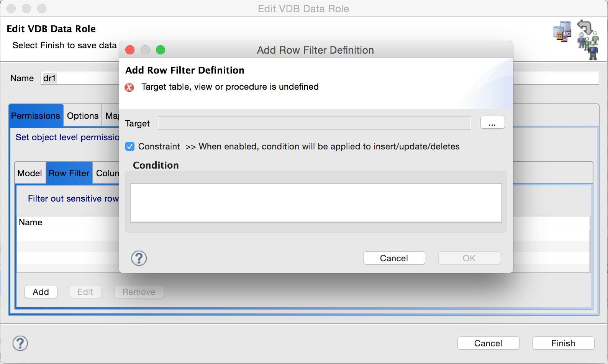
Task: Open the Target browse '...' button
Action: (492, 123)
